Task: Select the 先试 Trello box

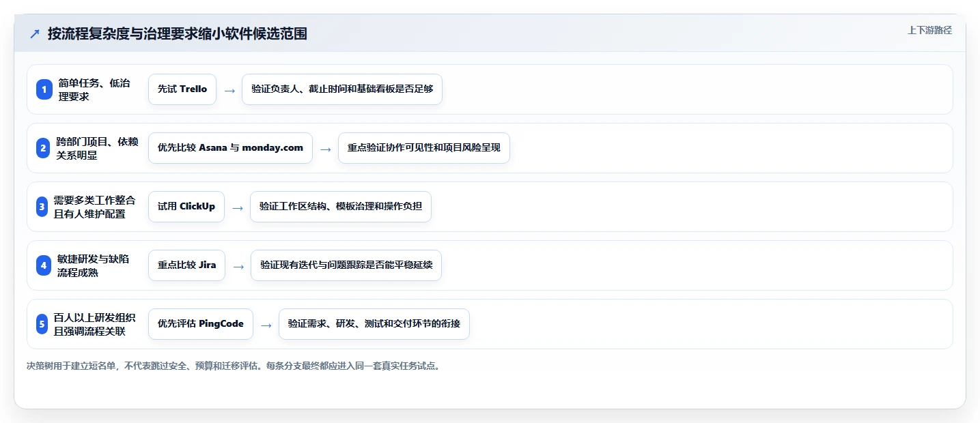Action: (x=182, y=89)
